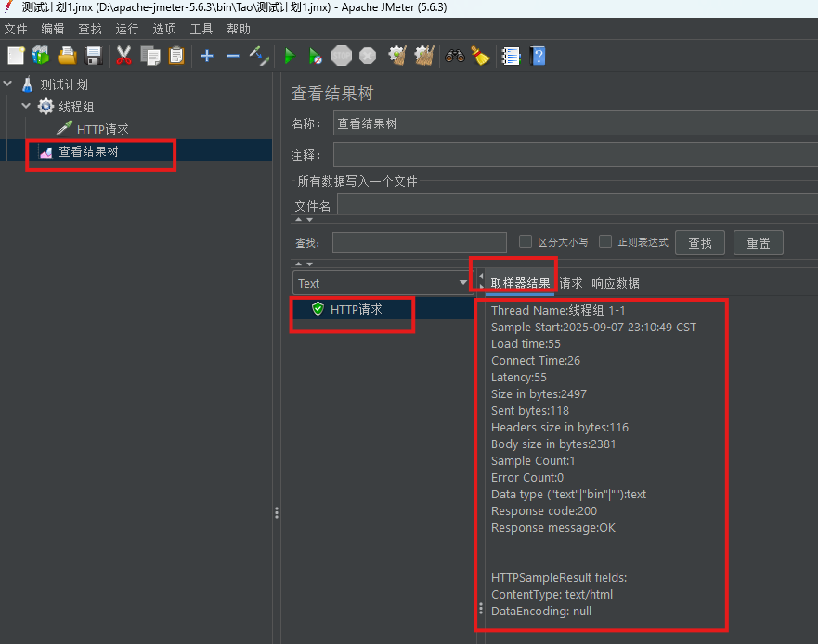Start the test with green play icon
Screen dimensions: 818x644
(x=290, y=56)
